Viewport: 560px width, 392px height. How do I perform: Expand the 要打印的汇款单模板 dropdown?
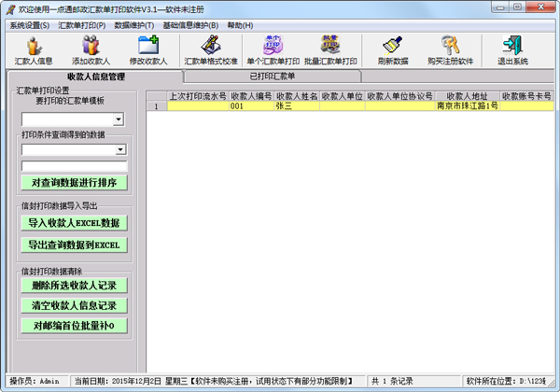[x=119, y=119]
